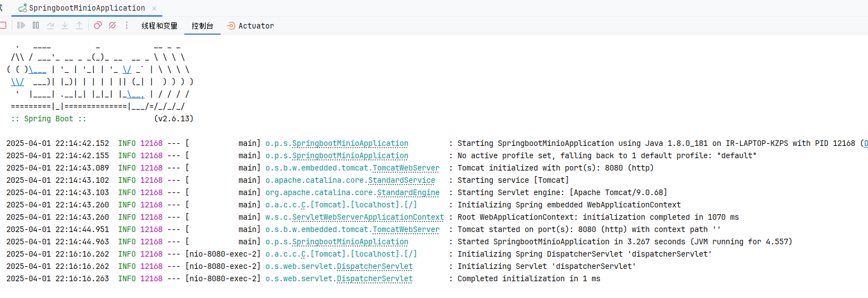Click the Step Out up-arrow icon
The height and width of the screenshot is (298, 868).
79,25
